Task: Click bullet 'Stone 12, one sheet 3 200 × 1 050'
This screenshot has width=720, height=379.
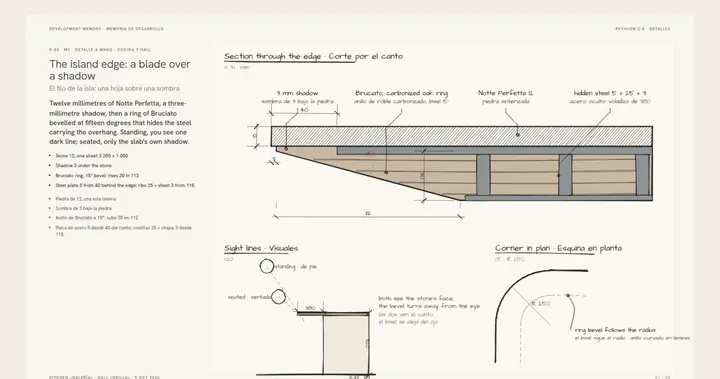Action: 92,156
